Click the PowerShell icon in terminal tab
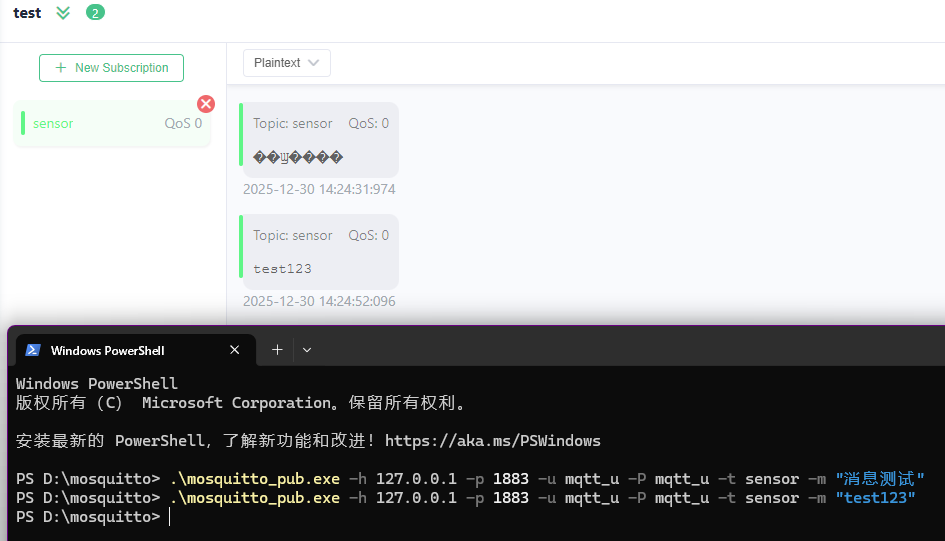945x541 pixels. coord(33,350)
